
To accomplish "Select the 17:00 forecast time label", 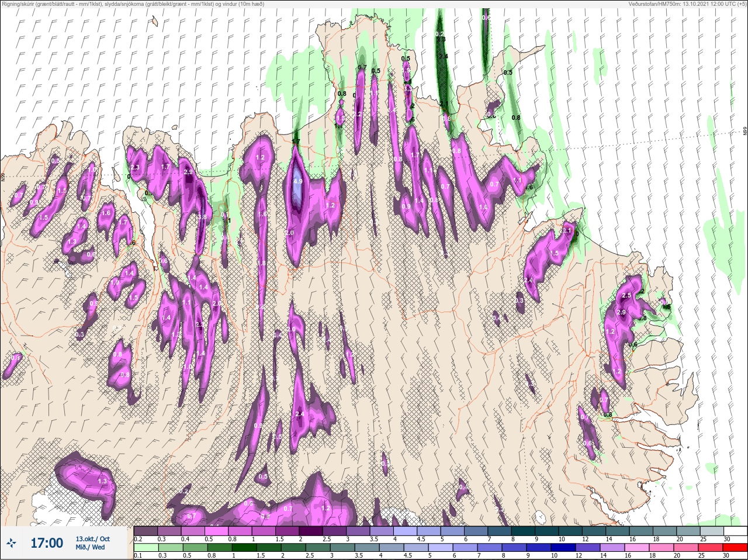I will pyautogui.click(x=47, y=543).
